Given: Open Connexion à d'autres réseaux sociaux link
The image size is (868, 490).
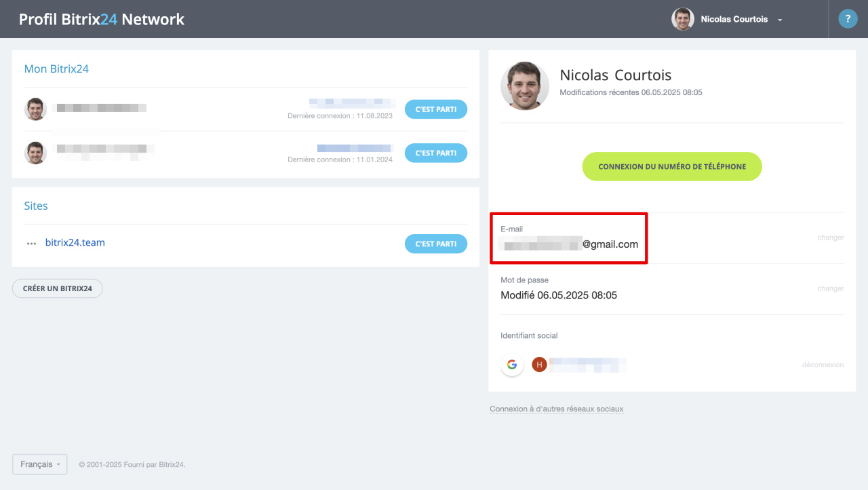Looking at the screenshot, I should [x=557, y=409].
